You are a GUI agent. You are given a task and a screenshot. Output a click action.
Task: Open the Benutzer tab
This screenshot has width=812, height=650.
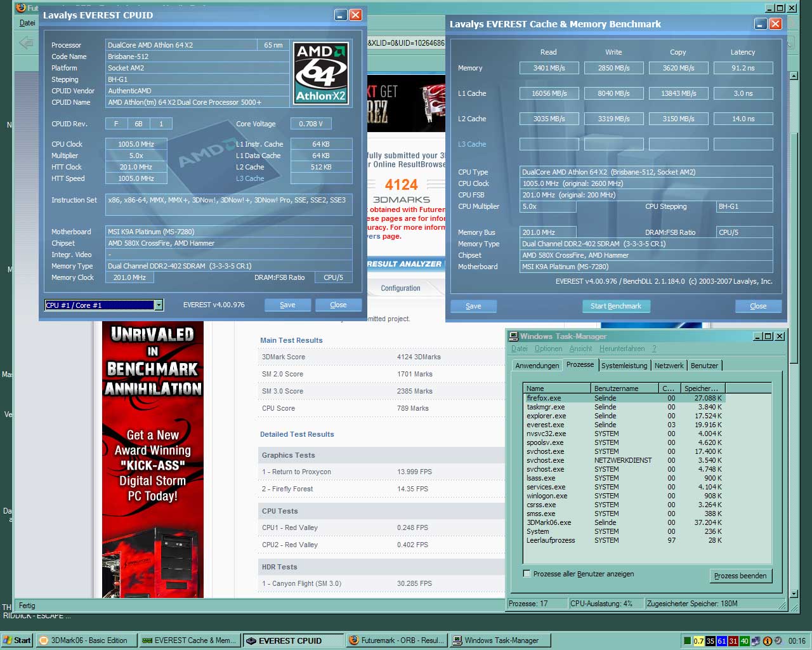pos(704,366)
